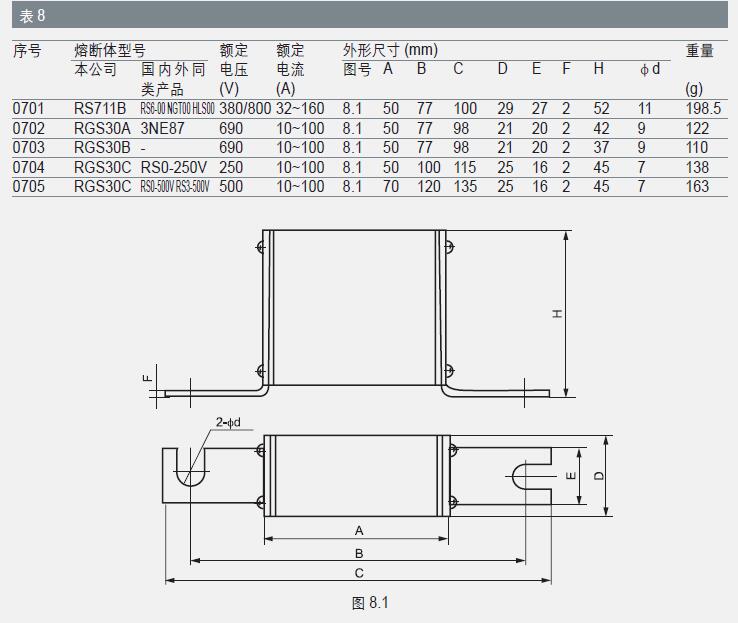The width and height of the screenshot is (738, 623).
Task: Click the 外形尺寸 (mm) column header
Action: (390, 50)
